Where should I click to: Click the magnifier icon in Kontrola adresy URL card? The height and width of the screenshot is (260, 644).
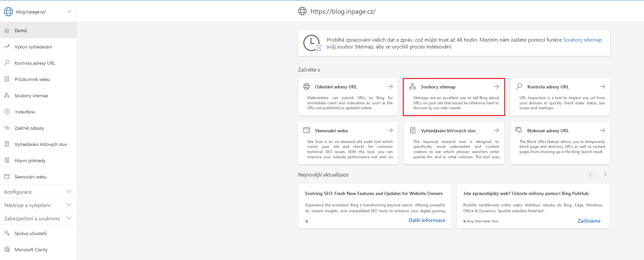point(519,86)
